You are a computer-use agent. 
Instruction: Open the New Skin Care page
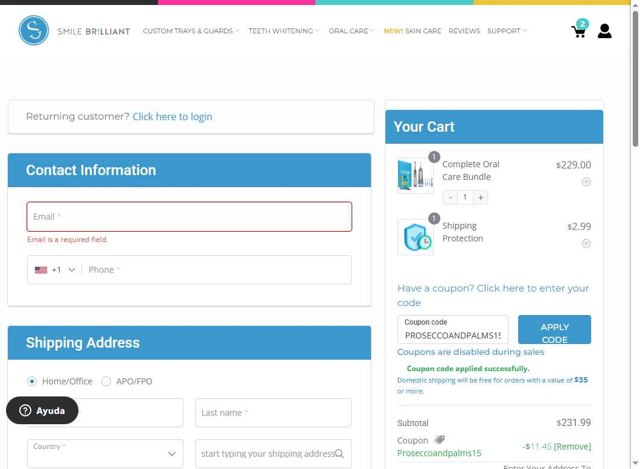pyautogui.click(x=412, y=31)
